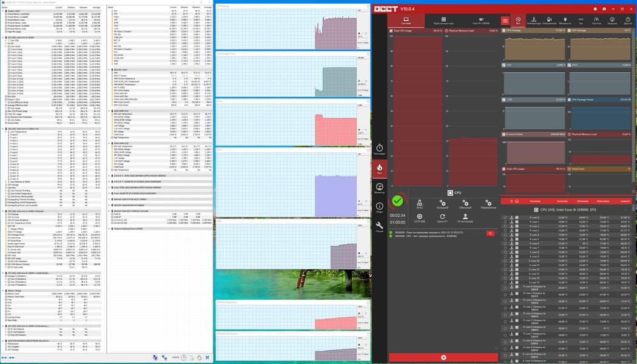Toggle the CPU Package Power graph checkbox
Image resolution: width=637 pixels, height=364 pixels.
pyautogui.click(x=569, y=99)
